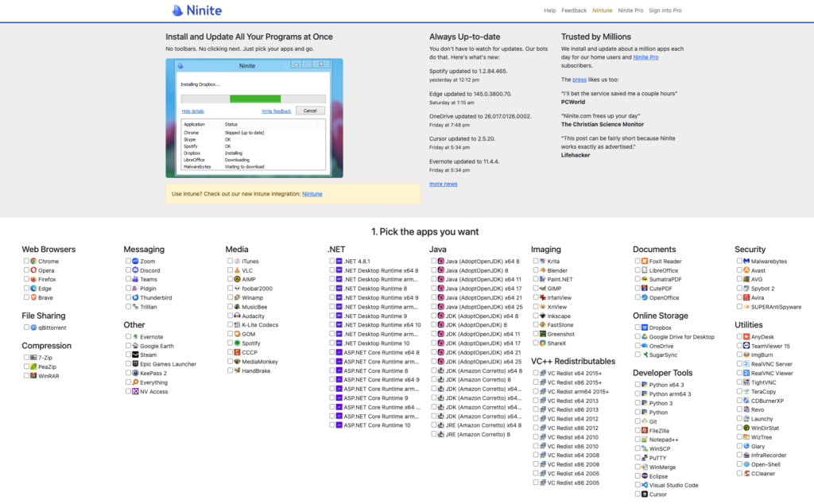Click the Dropbox icon in Online Storage
Screen dimensions: 814x504
coord(645,328)
